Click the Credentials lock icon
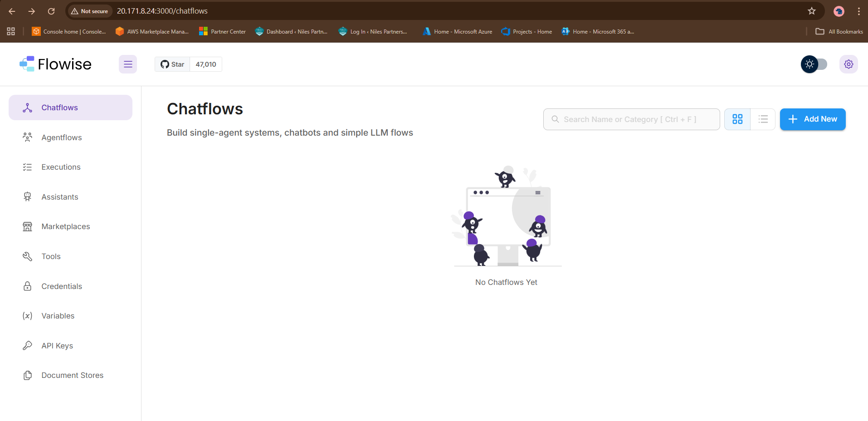868x421 pixels. click(28, 286)
